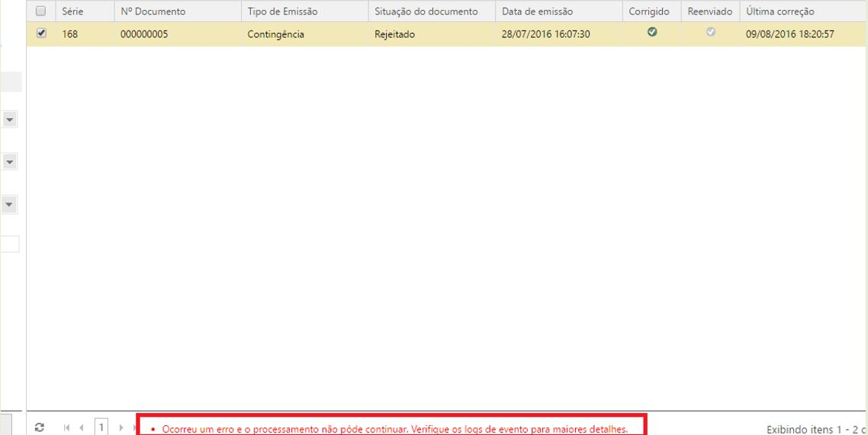Sort by the Nº Documento column header
The width and height of the screenshot is (868, 435).
[153, 11]
